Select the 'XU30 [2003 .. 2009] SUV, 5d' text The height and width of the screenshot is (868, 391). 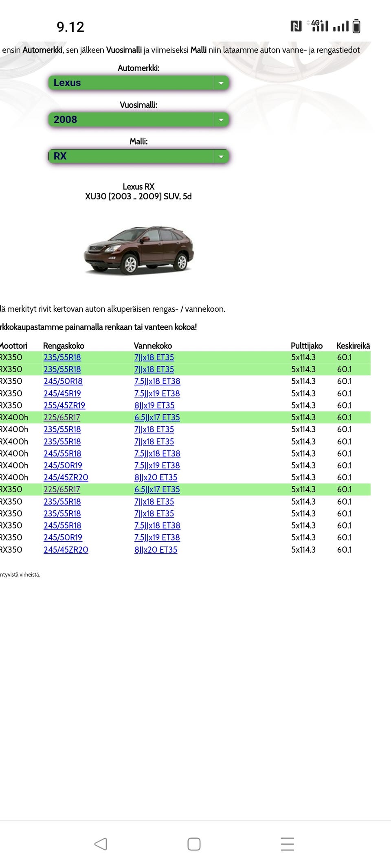[x=138, y=197]
